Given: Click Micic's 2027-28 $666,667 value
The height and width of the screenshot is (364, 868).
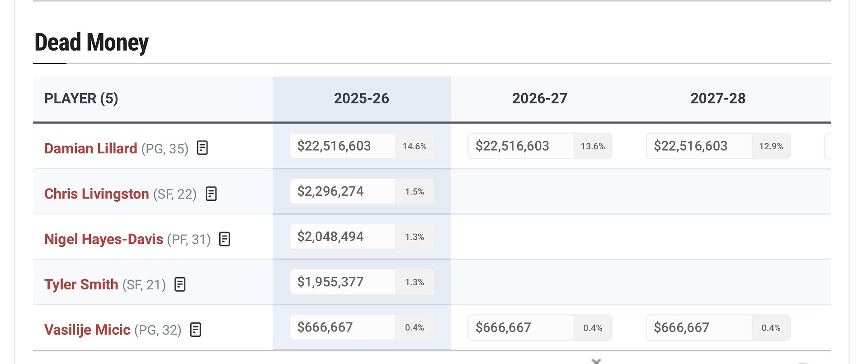Looking at the screenshot, I should 681,327.
